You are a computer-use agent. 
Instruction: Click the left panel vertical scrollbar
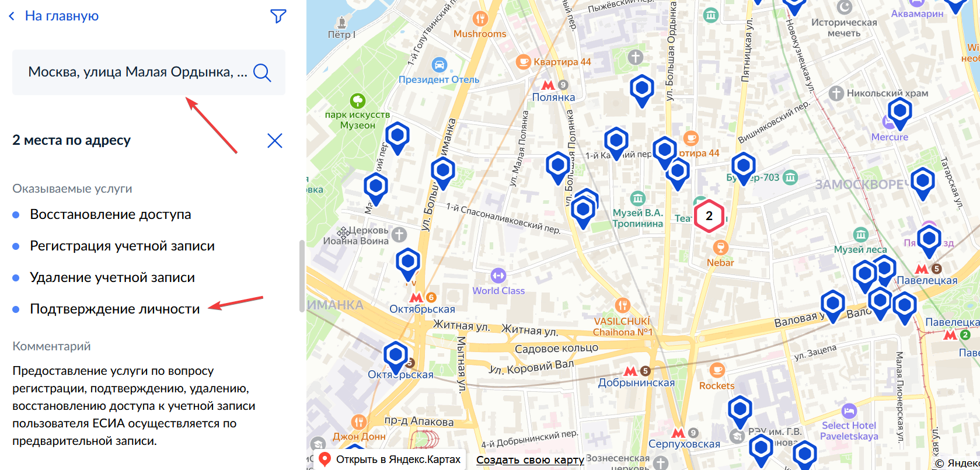click(302, 276)
